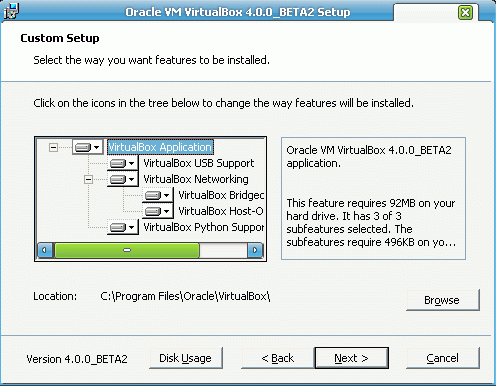Open Disk Usage dialog
The image size is (496, 386).
[186, 358]
